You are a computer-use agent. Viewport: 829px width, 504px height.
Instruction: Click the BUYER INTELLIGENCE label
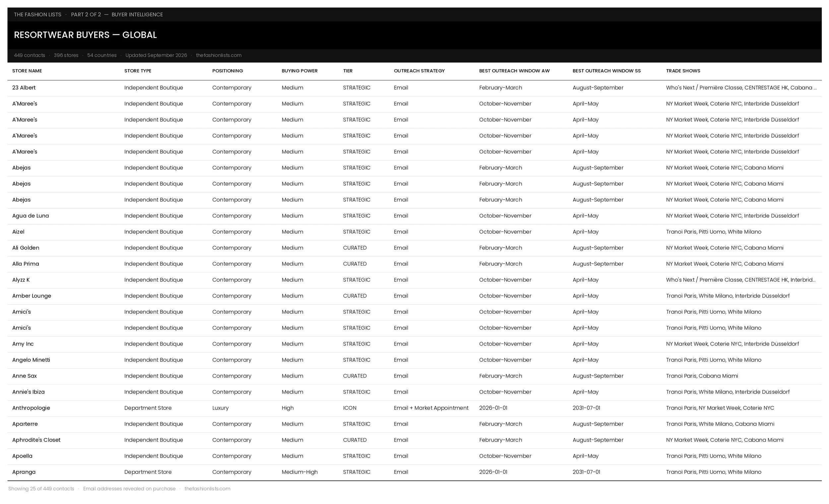click(137, 15)
